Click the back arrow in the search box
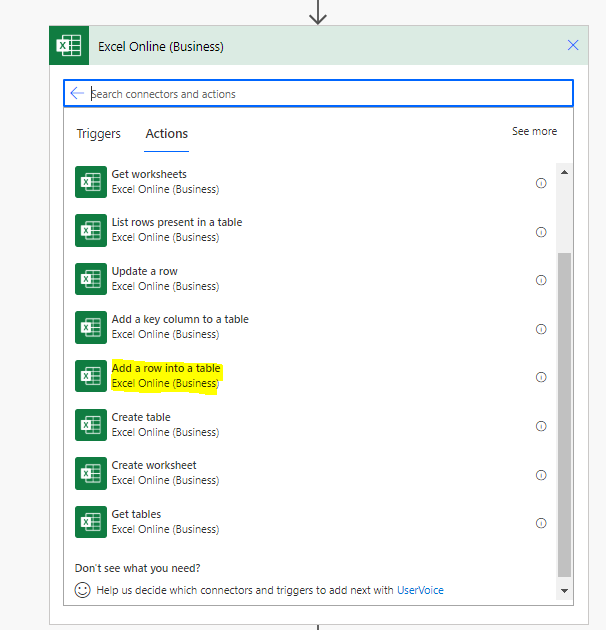Image resolution: width=606 pixels, height=630 pixels. tap(78, 94)
